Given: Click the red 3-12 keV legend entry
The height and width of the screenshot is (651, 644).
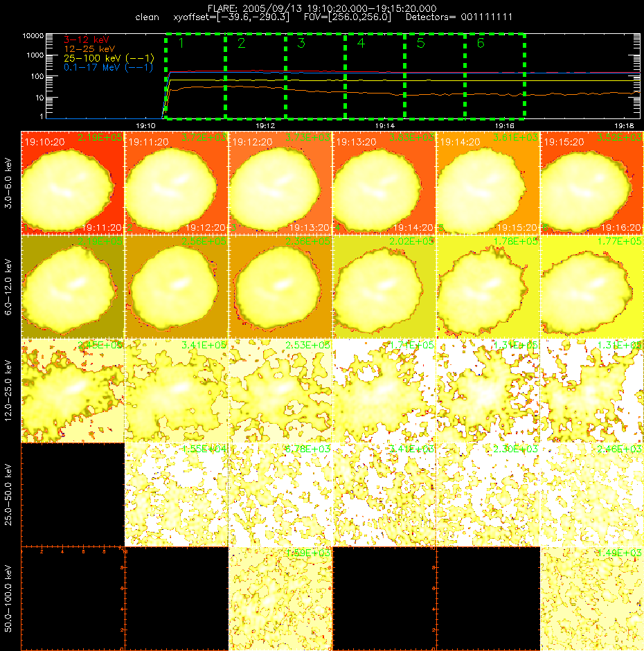Looking at the screenshot, I should point(87,40).
